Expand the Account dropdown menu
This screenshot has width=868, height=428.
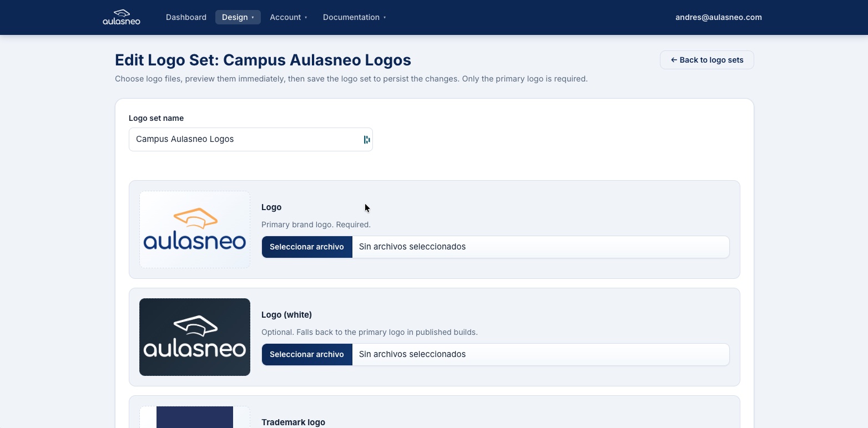pyautogui.click(x=288, y=17)
